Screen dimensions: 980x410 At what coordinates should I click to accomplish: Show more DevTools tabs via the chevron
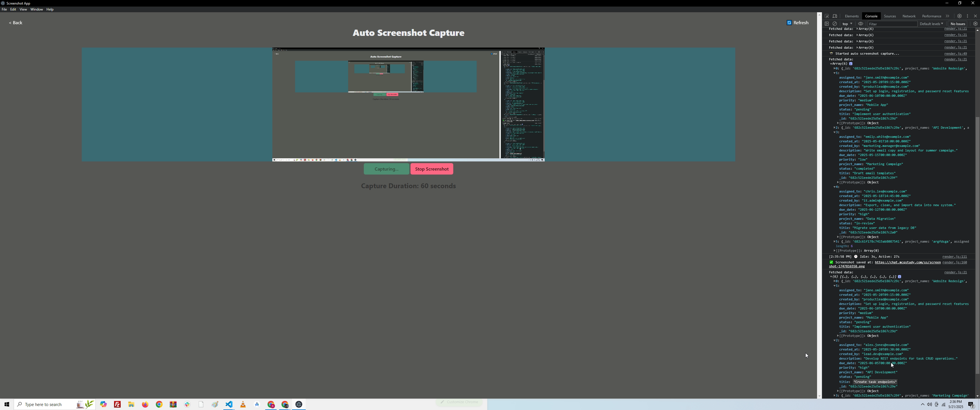click(x=947, y=16)
